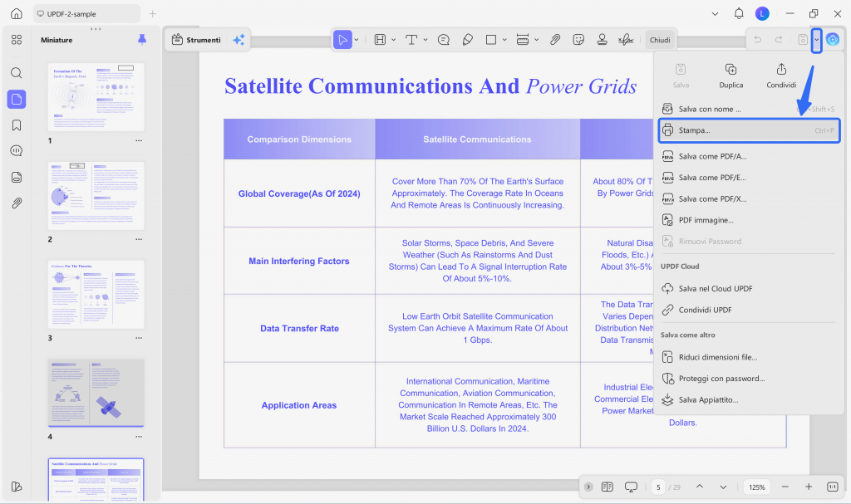The height and width of the screenshot is (504, 851).
Task: Expand the measure tool dropdown arrow
Action: [536, 40]
